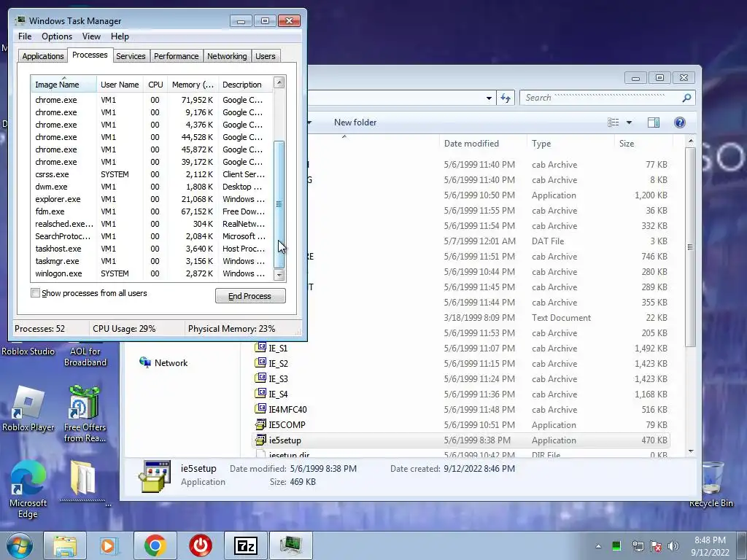747x560 pixels.
Task: Open the Task Manager File menu
Action: pos(25,36)
